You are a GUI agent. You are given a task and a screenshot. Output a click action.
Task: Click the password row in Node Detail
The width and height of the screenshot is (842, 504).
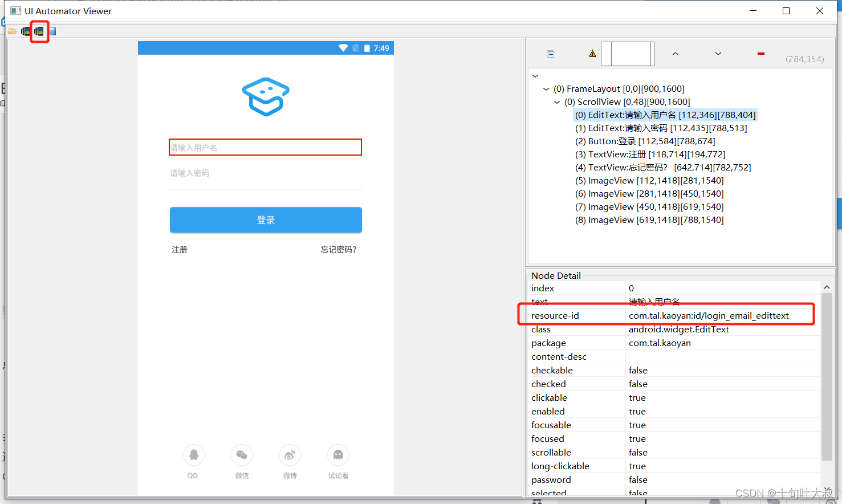(x=674, y=480)
